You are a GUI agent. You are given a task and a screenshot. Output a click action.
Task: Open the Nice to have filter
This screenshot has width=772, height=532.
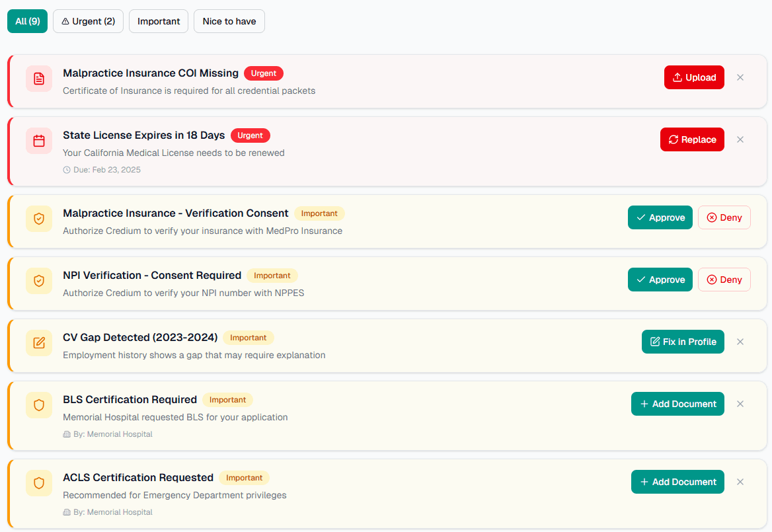click(x=229, y=21)
